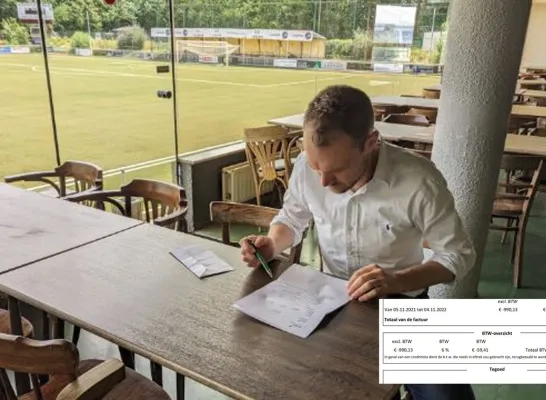Viewport: 546px width, 400px height.
Task: Click the date range 05.11.2021 to 04.11.2022
Action: pyautogui.click(x=415, y=309)
